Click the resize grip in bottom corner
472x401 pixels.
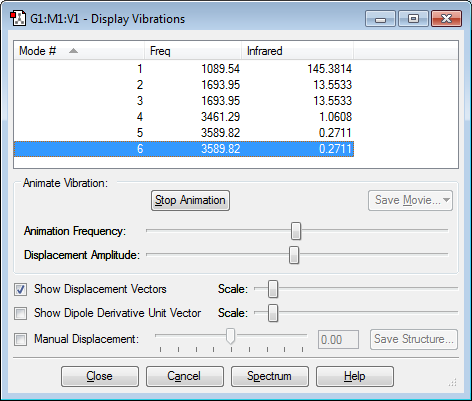click(453, 382)
